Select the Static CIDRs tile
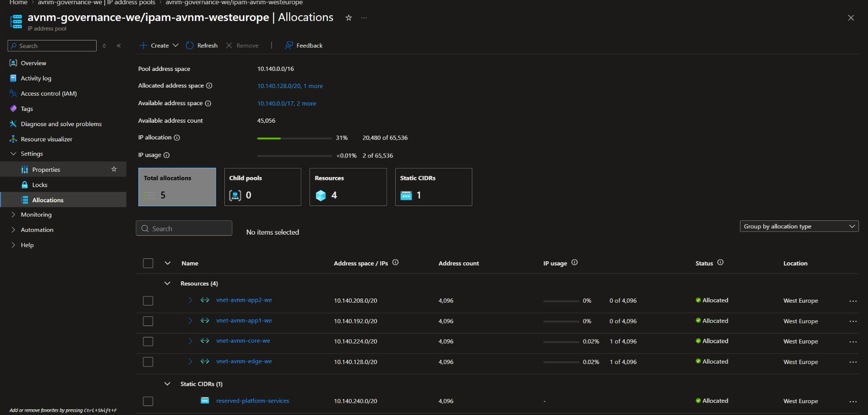This screenshot has height=415, width=868. click(434, 187)
